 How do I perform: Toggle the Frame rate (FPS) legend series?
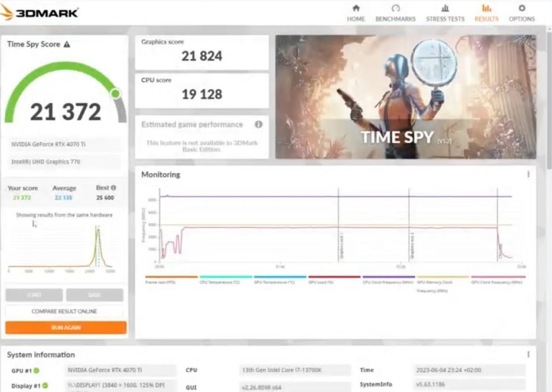point(171,280)
